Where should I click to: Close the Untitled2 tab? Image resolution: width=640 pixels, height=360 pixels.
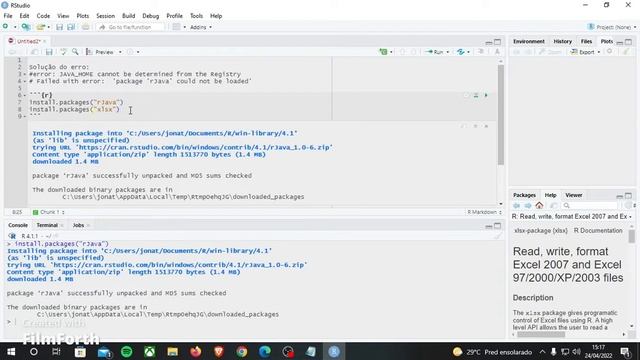44,41
